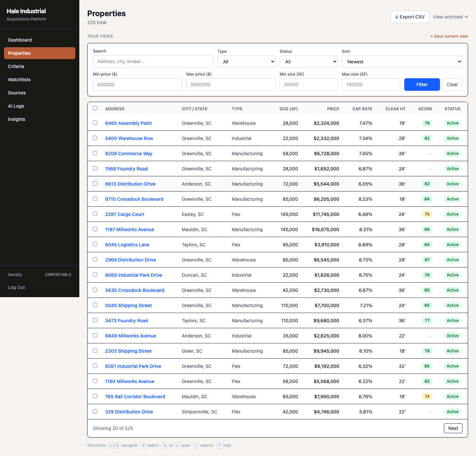The width and height of the screenshot is (476, 456).
Task: Click the CAP RATE column header
Action: click(362, 109)
